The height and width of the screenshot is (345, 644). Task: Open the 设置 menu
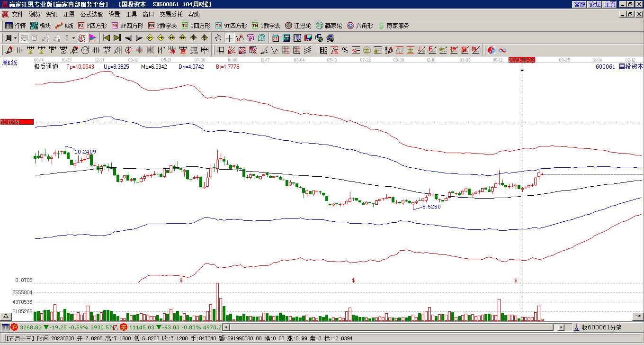point(114,14)
